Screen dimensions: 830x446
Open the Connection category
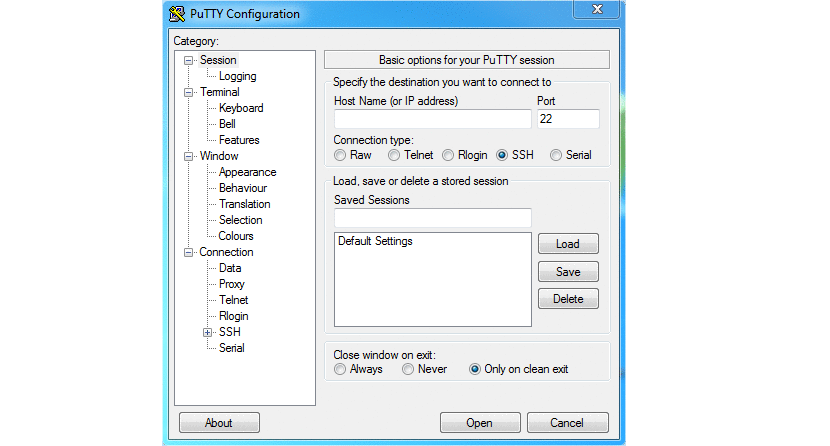pos(226,252)
